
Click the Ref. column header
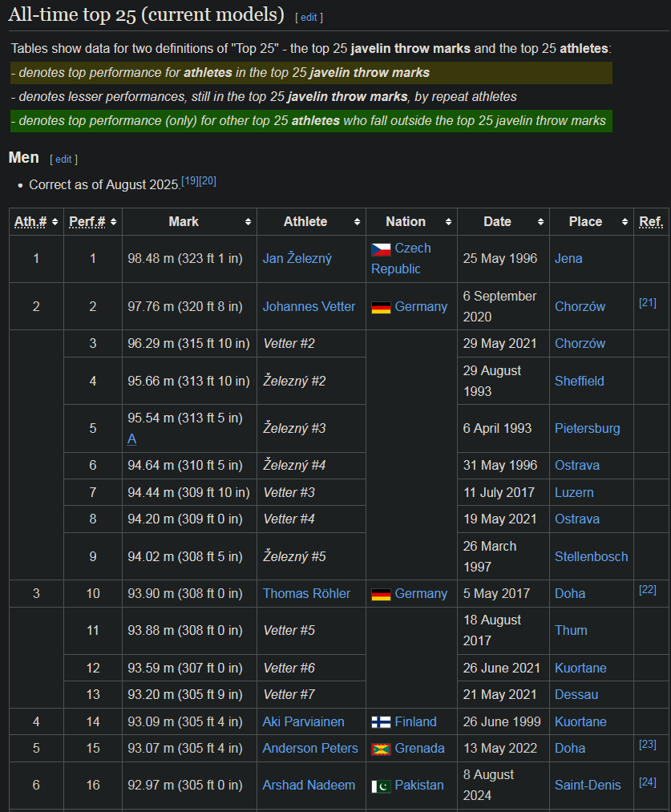[651, 222]
